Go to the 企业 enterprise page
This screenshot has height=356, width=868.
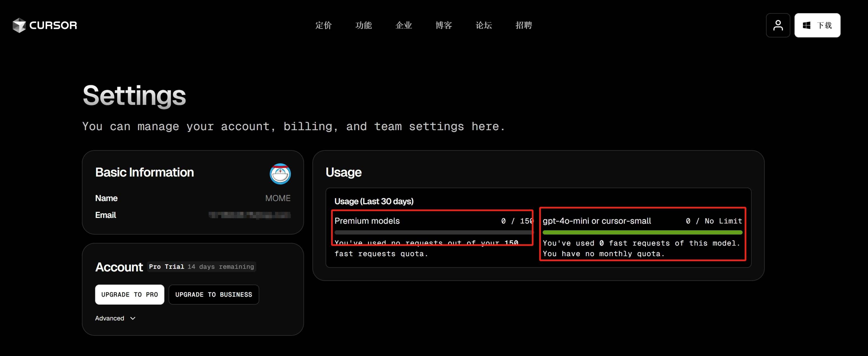pyautogui.click(x=404, y=25)
